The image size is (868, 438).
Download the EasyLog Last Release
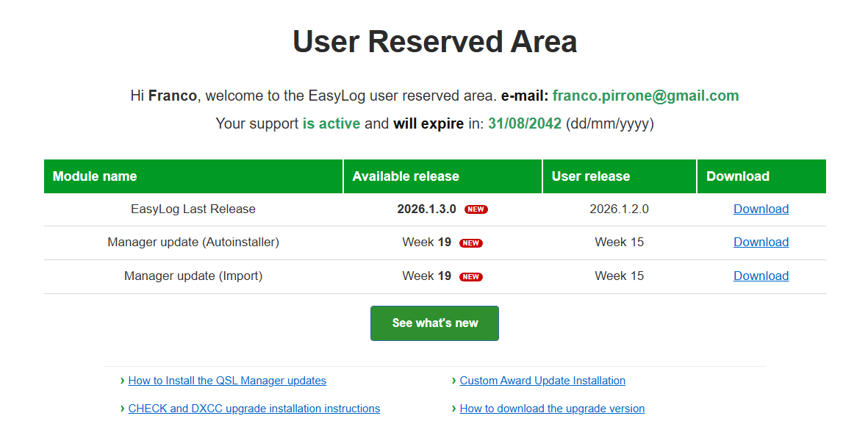coord(761,209)
